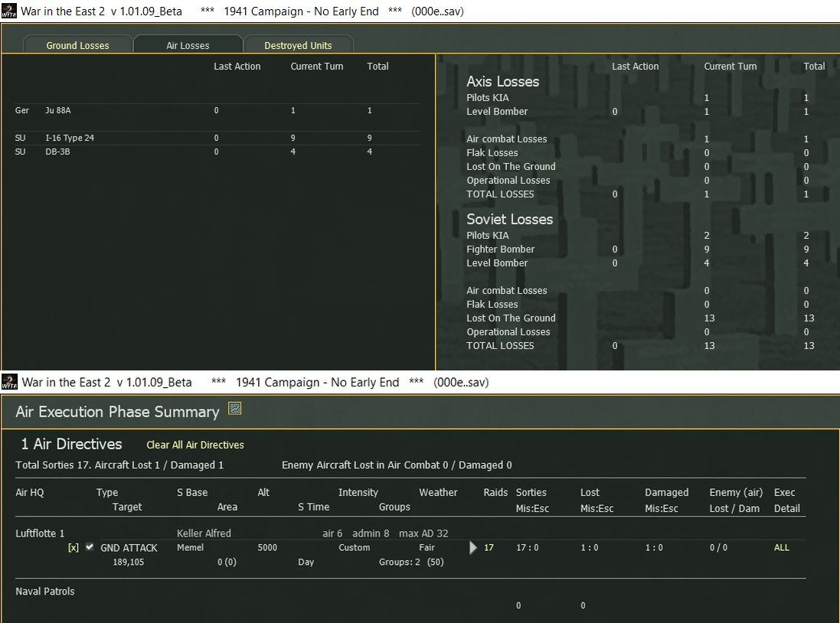The image size is (840, 623).
Task: Click the 17 raids count link
Action: pyautogui.click(x=489, y=547)
